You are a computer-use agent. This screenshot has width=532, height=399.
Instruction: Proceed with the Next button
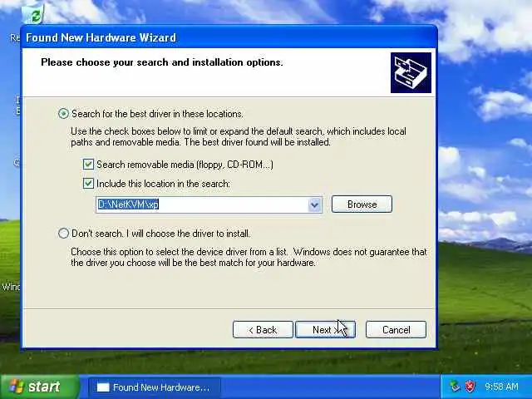point(325,329)
